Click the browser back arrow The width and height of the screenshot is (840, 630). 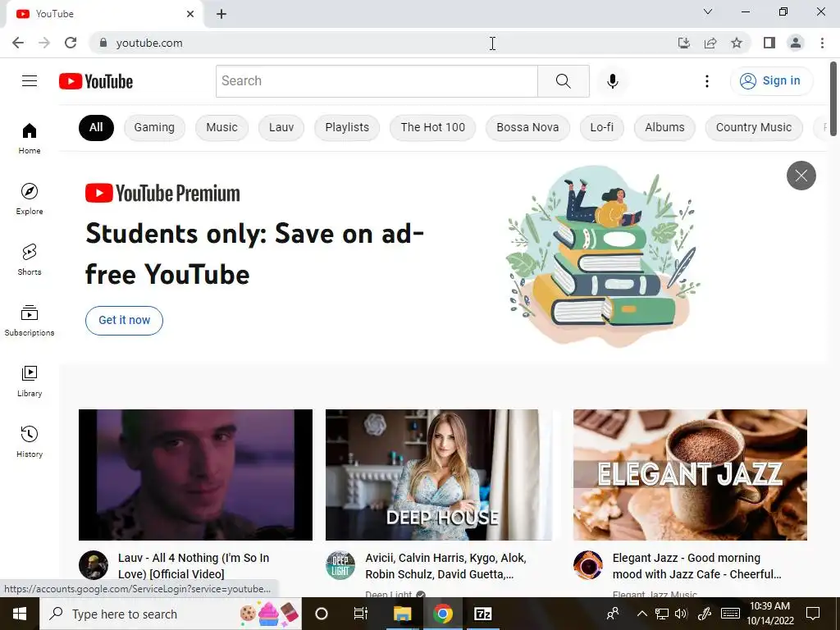click(18, 43)
